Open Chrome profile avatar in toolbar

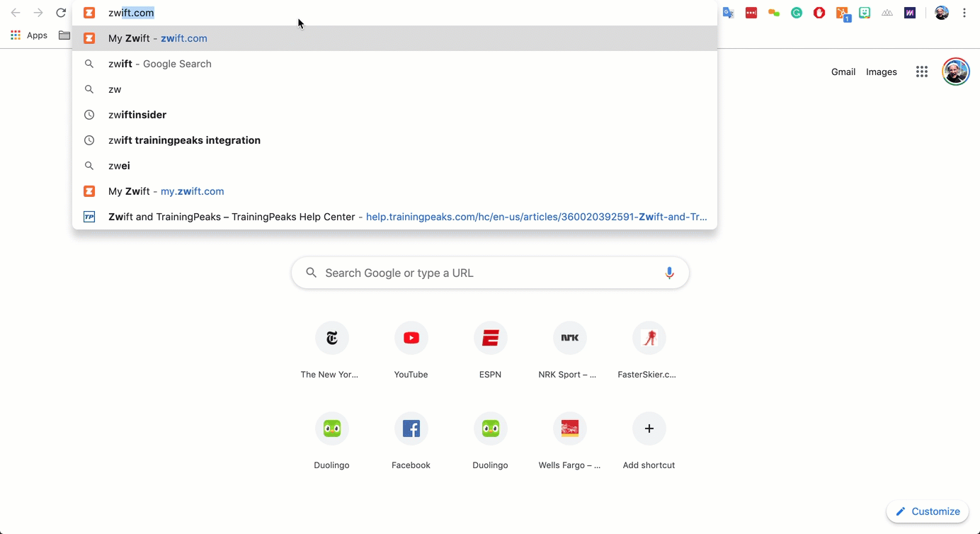941,13
